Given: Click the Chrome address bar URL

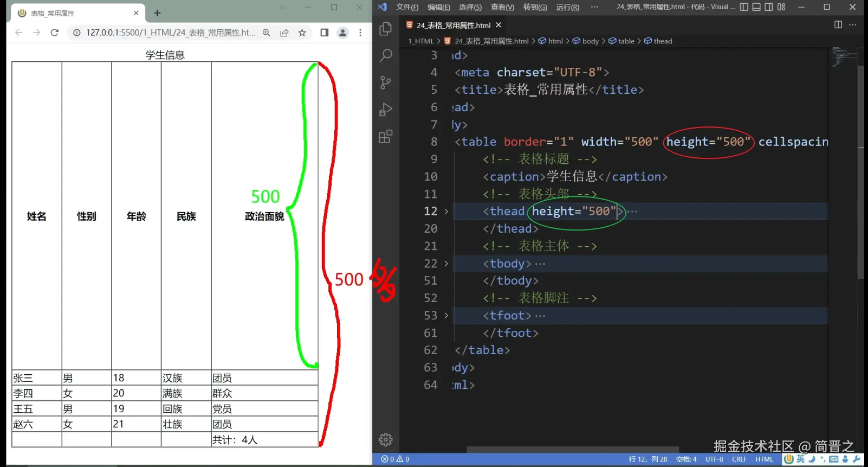Looking at the screenshot, I should (x=171, y=33).
